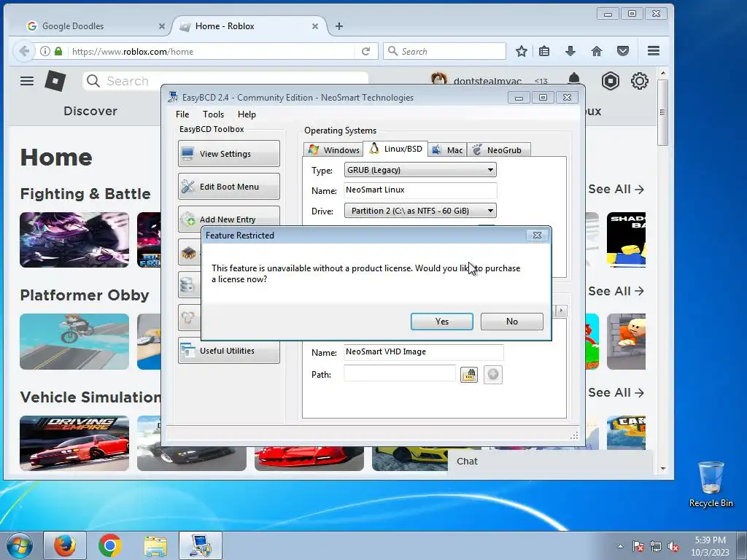
Task: Click See All for Fighting & Battle
Action: [616, 189]
